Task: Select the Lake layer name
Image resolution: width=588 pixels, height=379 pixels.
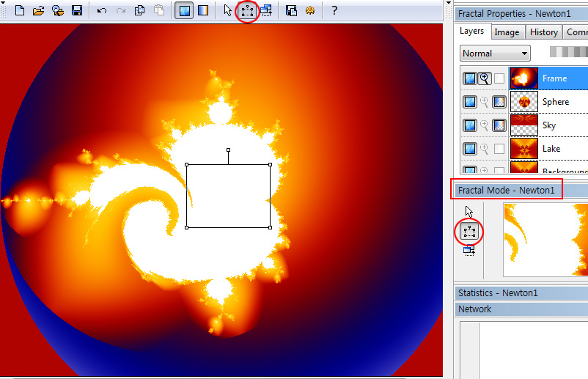Action: (551, 149)
